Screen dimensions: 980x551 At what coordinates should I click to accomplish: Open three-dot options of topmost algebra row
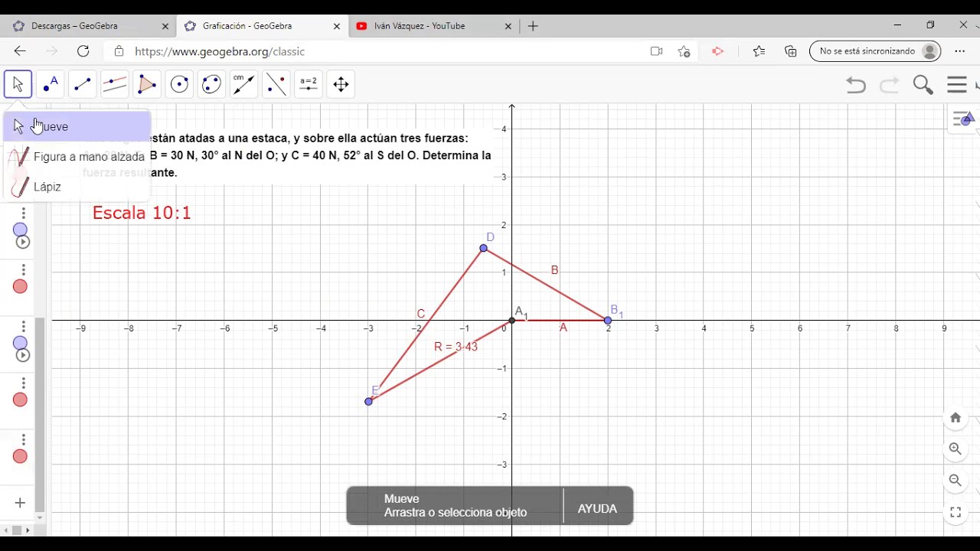(24, 214)
